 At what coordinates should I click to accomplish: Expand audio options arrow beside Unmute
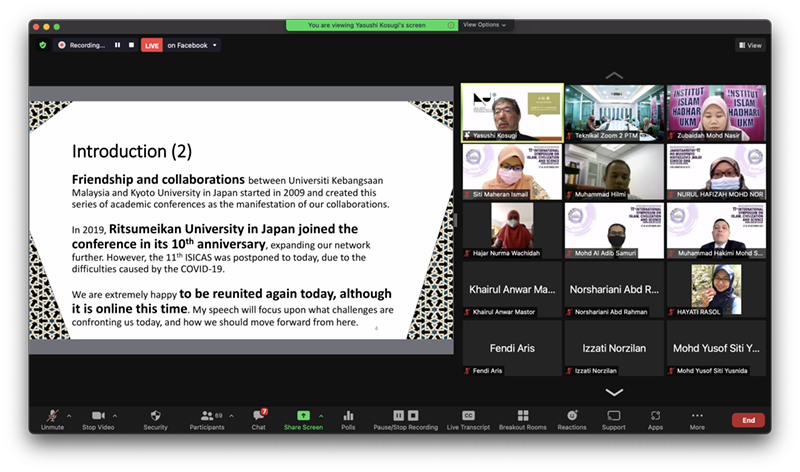click(x=67, y=415)
